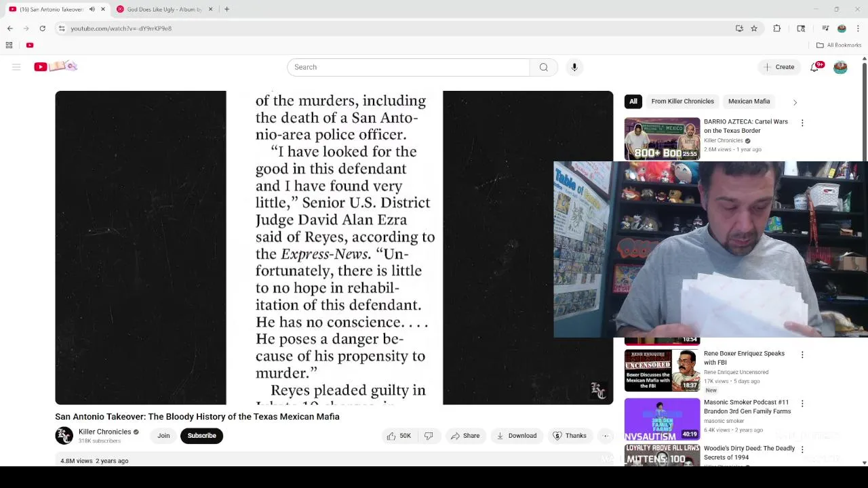The height and width of the screenshot is (488, 868).
Task: Share the video
Action: click(465, 436)
